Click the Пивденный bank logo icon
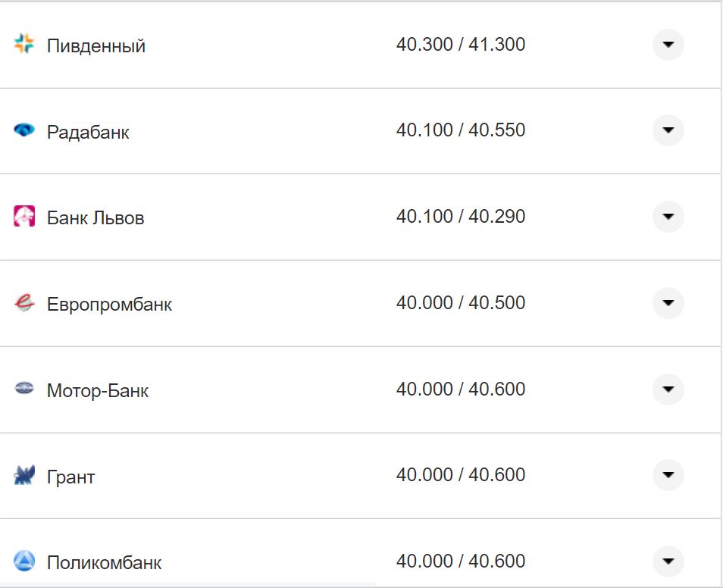Screen dimensions: 723x588 click(24, 44)
